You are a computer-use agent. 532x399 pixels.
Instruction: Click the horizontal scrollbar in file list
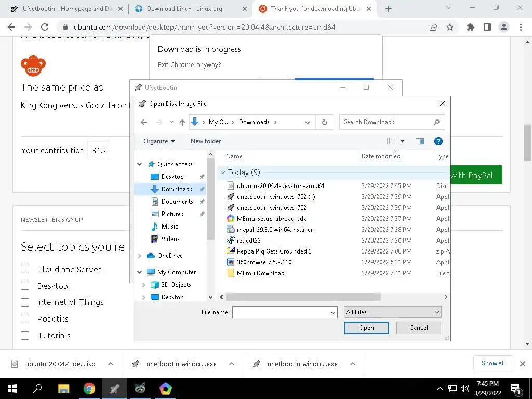pyautogui.click(x=303, y=297)
